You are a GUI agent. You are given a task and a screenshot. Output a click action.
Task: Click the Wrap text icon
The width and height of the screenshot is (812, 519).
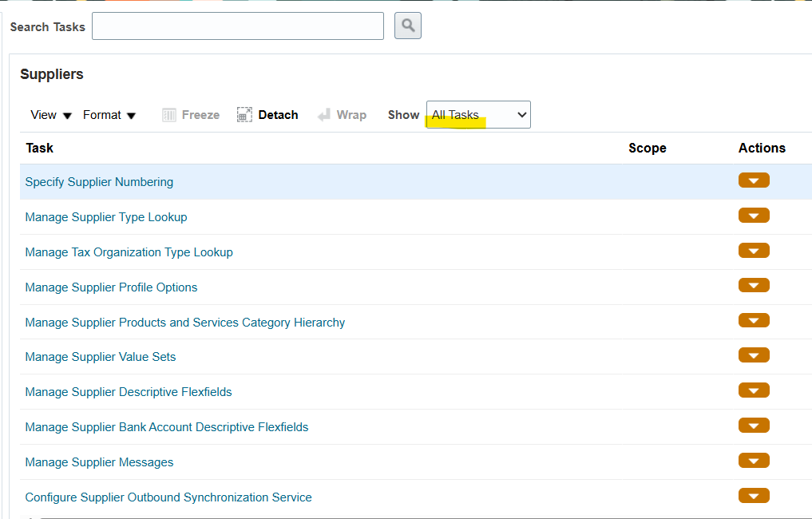click(324, 115)
